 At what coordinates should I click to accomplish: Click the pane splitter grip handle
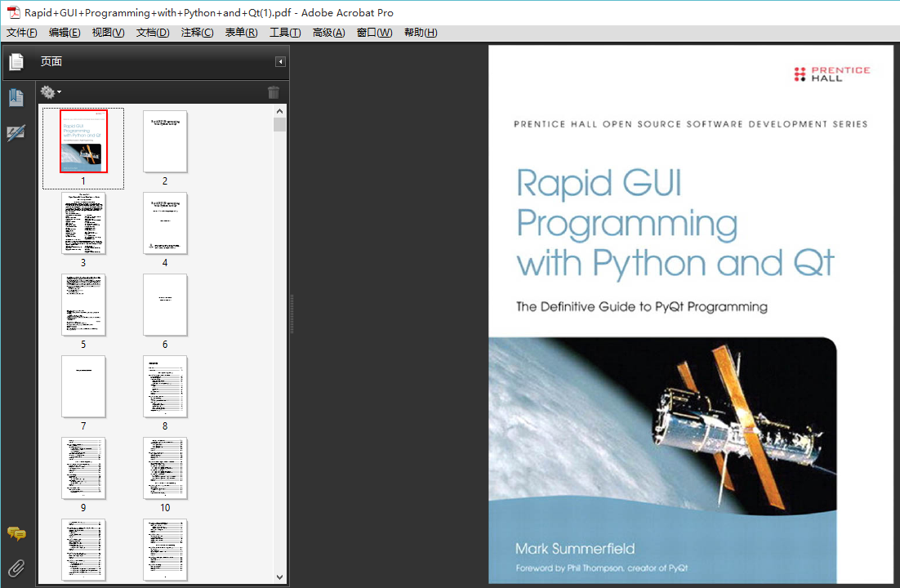click(x=292, y=314)
